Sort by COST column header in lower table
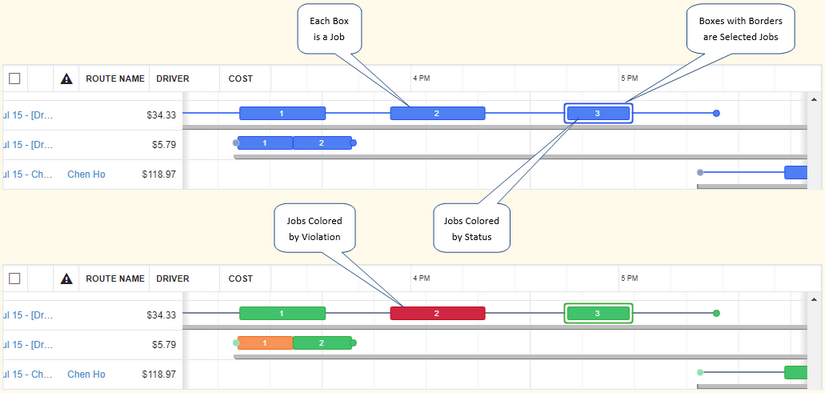This screenshot has height=393, width=825. (240, 278)
